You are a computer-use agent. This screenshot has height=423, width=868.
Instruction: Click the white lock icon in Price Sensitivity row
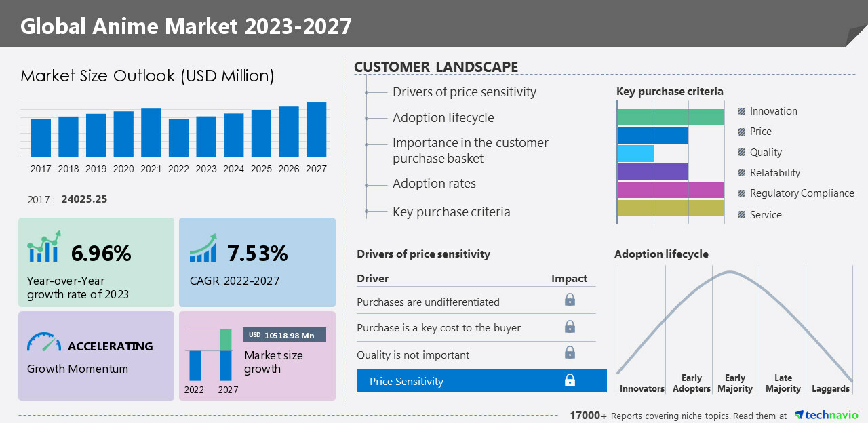pos(570,380)
